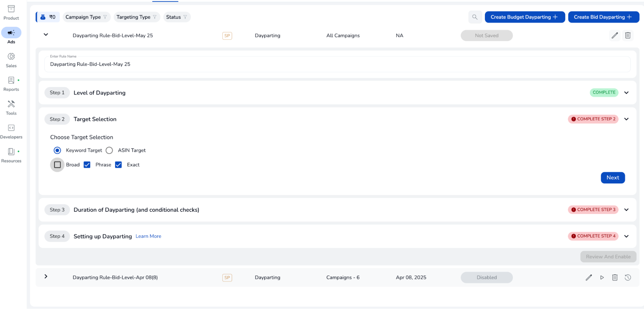Select the Keyword Target radio button
644x309 pixels.
tap(57, 150)
